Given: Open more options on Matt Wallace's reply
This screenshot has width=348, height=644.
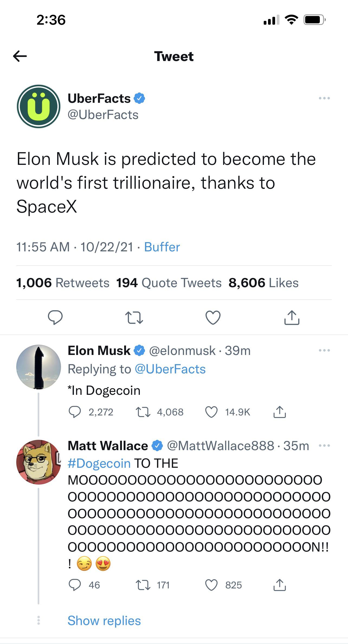Looking at the screenshot, I should click(324, 446).
